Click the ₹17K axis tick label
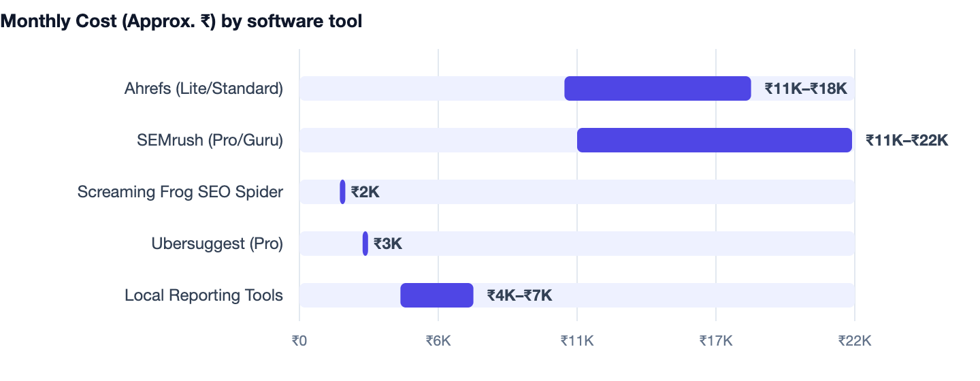The height and width of the screenshot is (381, 980). click(x=716, y=340)
